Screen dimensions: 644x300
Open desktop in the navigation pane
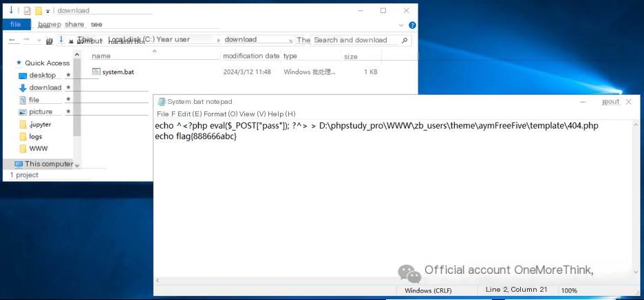point(42,75)
